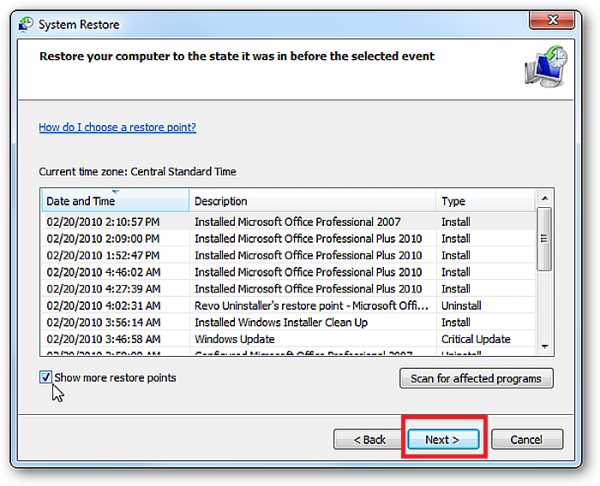The image size is (600, 486).
Task: Go back with the < Back button
Action: coord(368,439)
